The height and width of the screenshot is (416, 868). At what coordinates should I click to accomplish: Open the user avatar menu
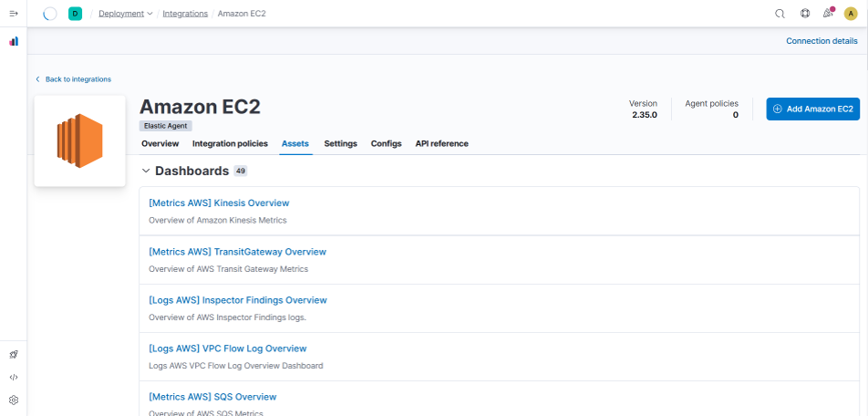click(851, 14)
